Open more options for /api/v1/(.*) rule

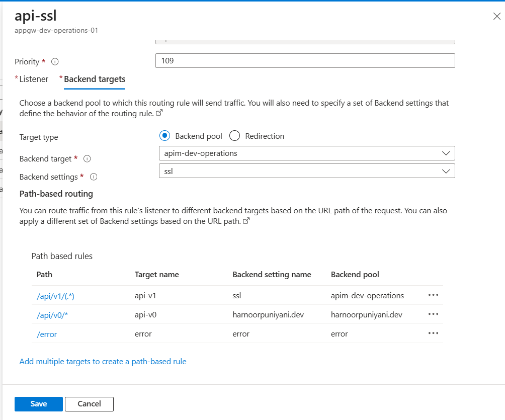coord(433,295)
